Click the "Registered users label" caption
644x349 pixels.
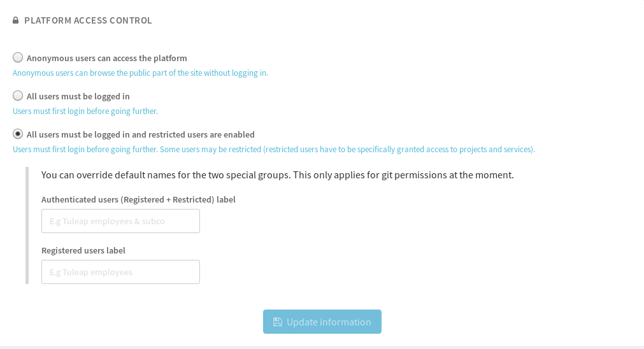[x=83, y=250]
